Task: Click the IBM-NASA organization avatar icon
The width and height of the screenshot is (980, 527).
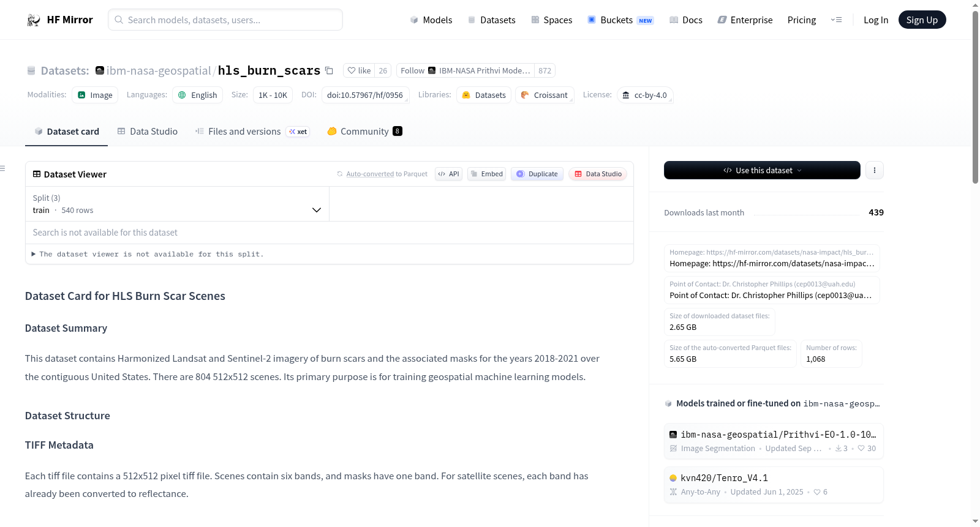Action: click(x=100, y=70)
